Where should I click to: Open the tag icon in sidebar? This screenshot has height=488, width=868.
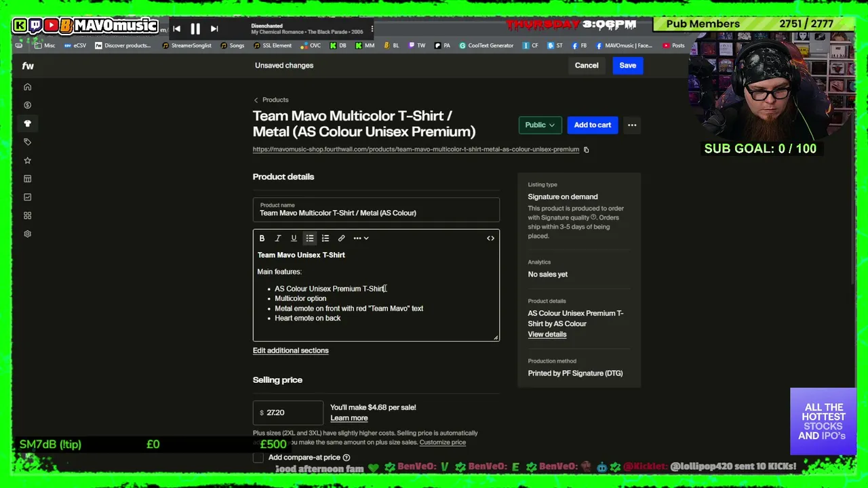[28, 142]
